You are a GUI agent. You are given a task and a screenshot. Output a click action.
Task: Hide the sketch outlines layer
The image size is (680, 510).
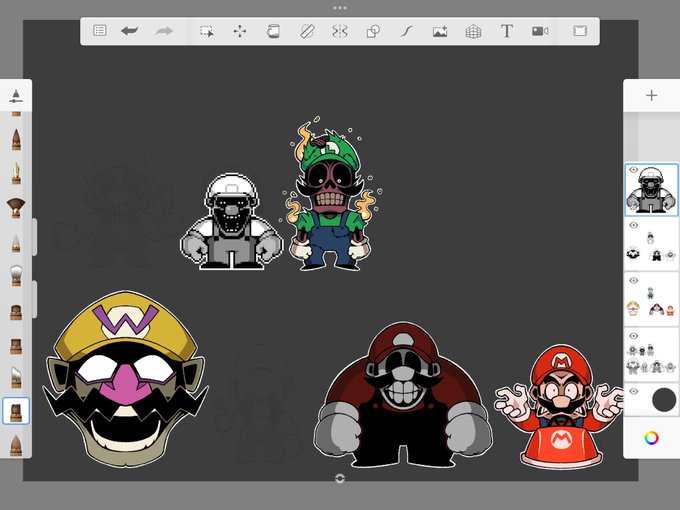633,336
